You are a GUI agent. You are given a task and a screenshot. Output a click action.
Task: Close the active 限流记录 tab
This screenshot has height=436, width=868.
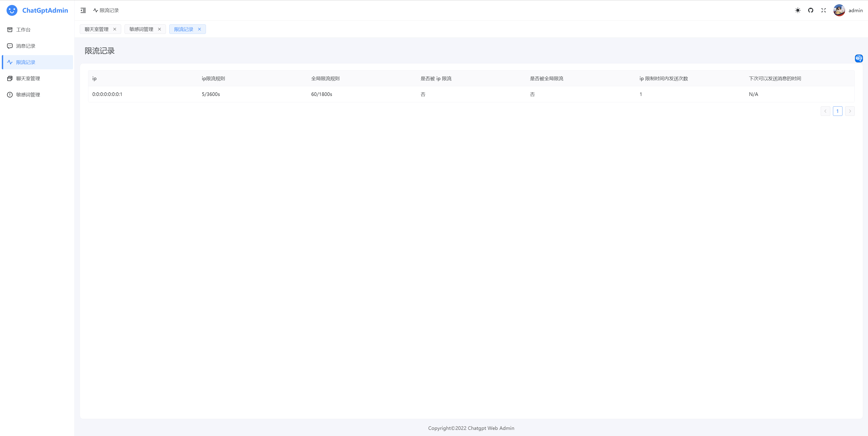[199, 29]
